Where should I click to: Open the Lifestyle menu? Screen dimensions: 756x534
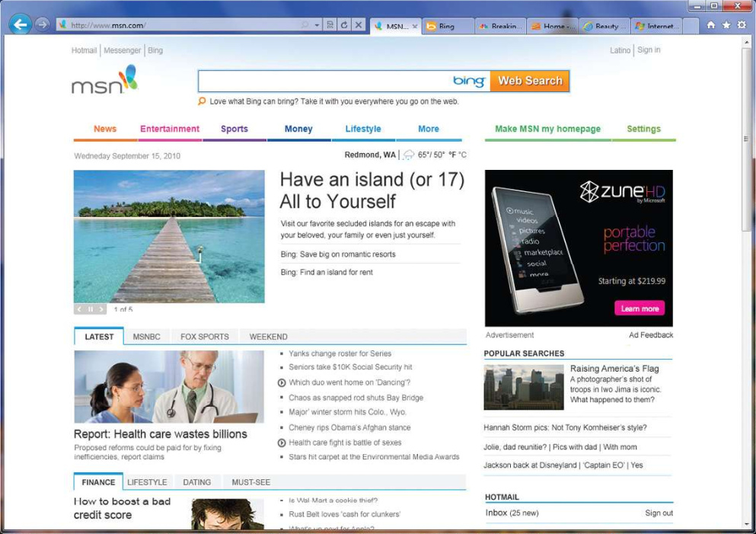coord(363,129)
